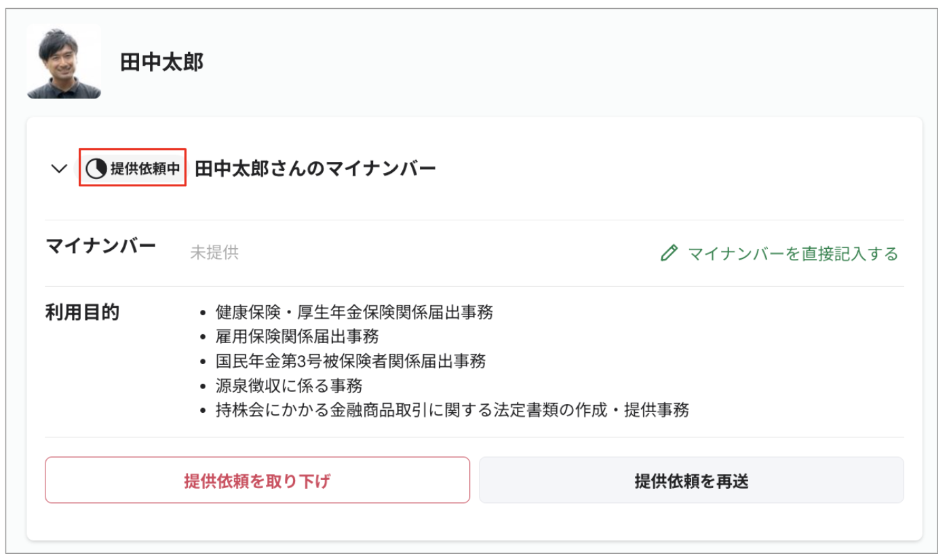Click the 田中太郎 name at top
This screenshot has height=560, width=951.
coord(161,62)
